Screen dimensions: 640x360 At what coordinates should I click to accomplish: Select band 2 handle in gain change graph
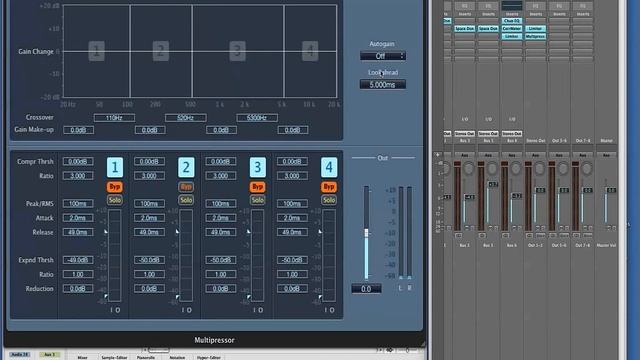[161, 51]
